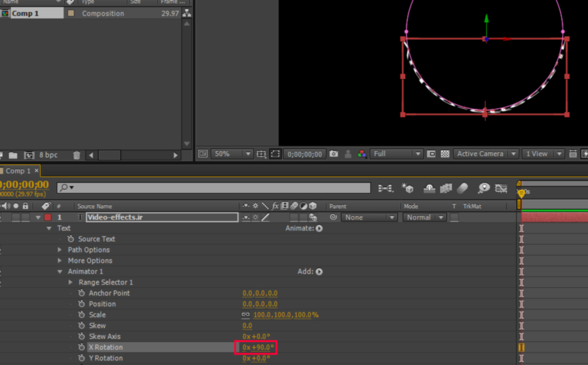Screen dimensions: 588x365
Task: Click the 3D layer column header icon
Action: point(312,206)
